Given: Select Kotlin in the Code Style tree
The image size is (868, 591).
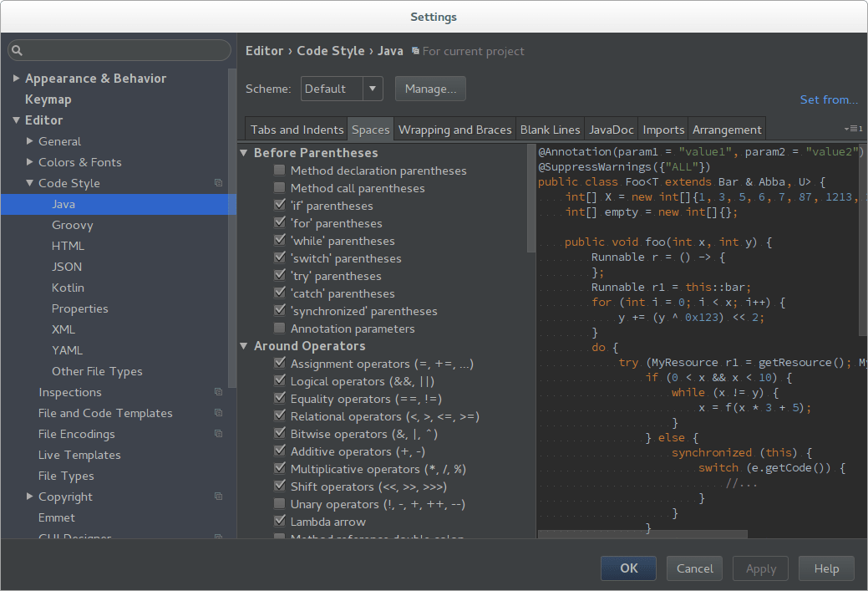Looking at the screenshot, I should tap(68, 287).
